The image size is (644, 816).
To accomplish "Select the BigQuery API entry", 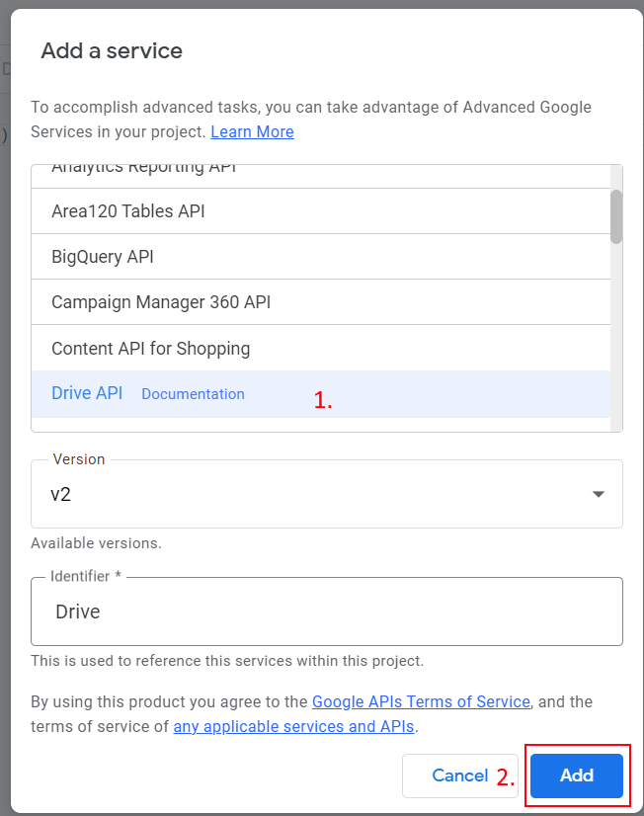I will click(103, 257).
